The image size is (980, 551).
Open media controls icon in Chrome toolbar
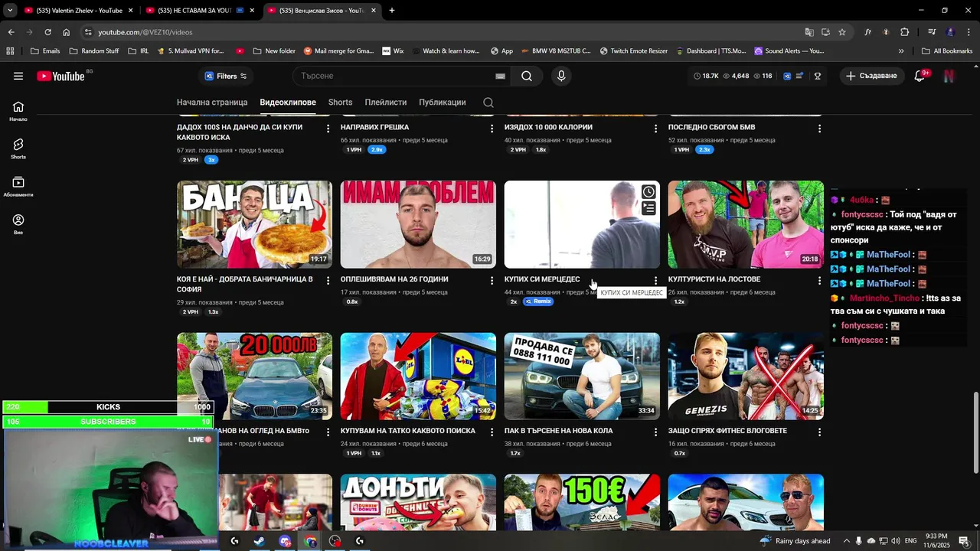coord(932,32)
